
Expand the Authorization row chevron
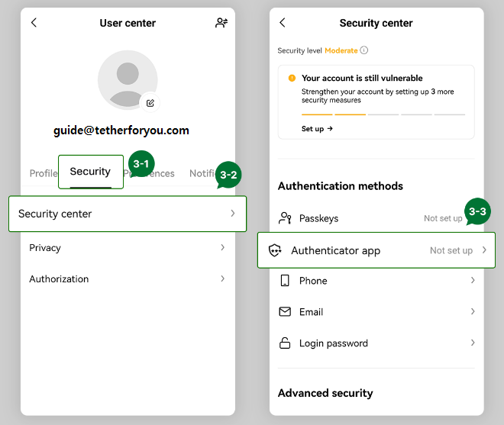(x=222, y=279)
